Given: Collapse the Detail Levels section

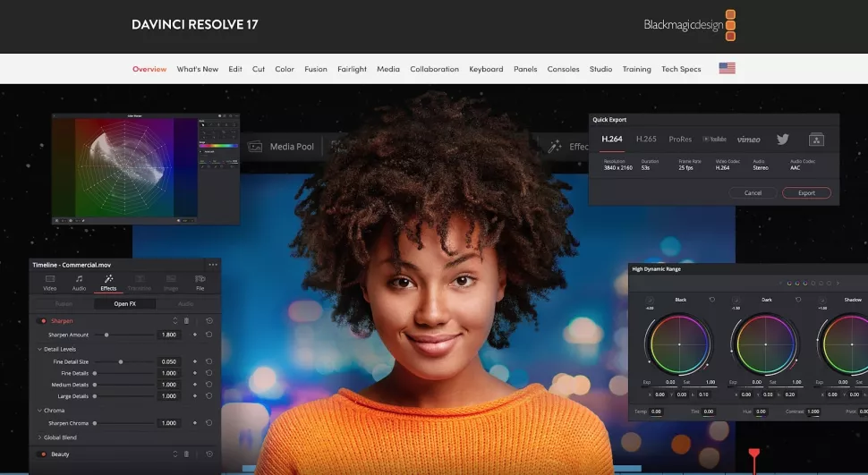Looking at the screenshot, I should coord(39,350).
